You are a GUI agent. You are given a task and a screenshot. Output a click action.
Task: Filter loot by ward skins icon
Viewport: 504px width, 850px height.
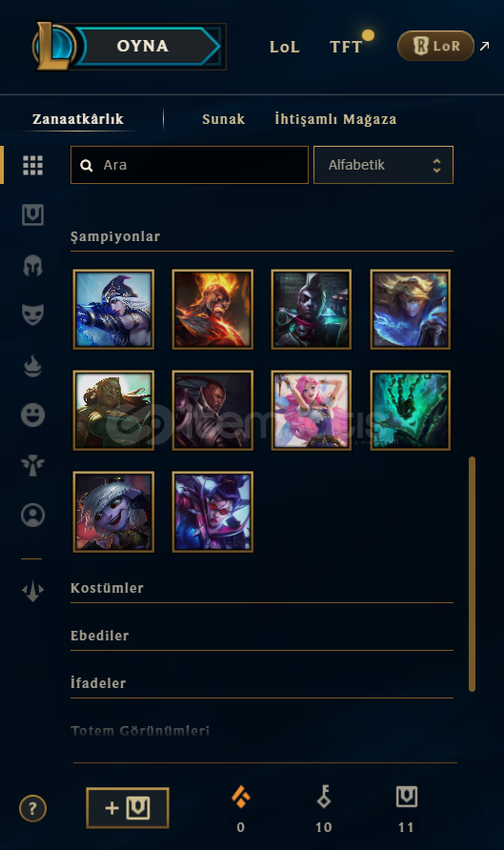coord(32,465)
